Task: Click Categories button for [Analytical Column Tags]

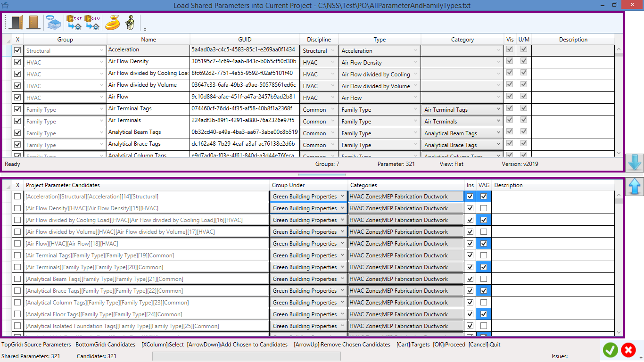Action: [x=406, y=302]
